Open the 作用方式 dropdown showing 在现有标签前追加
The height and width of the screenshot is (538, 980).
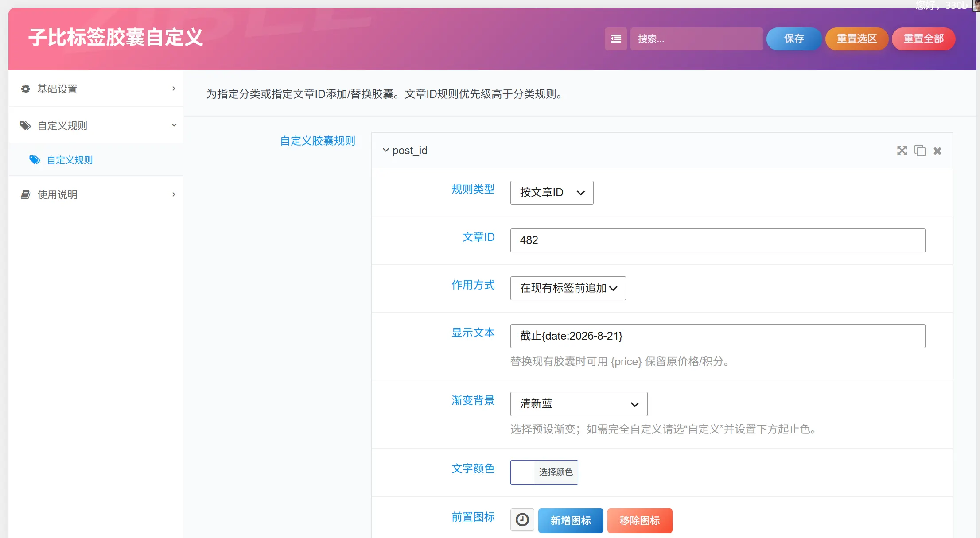(568, 288)
